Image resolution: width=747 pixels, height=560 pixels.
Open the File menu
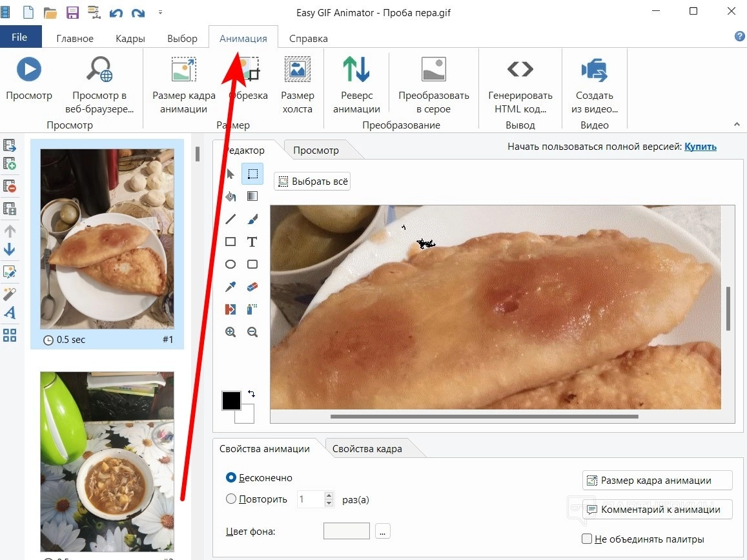pos(19,37)
